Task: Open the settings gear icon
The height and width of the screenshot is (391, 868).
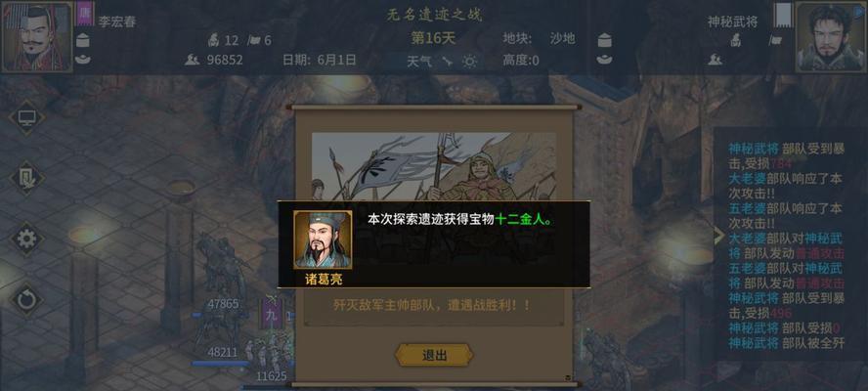Action: pos(26,239)
